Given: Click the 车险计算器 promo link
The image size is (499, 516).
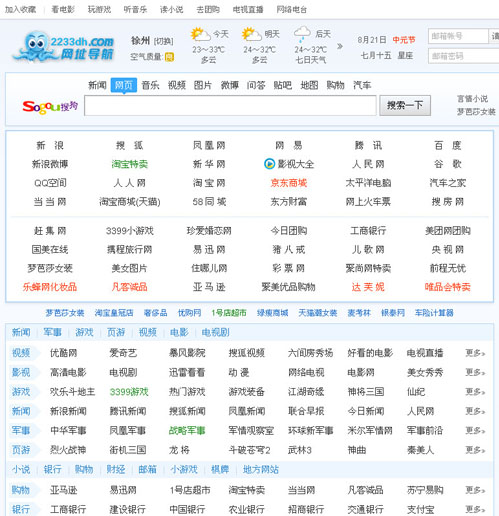Looking at the screenshot, I should pyautogui.click(x=434, y=313).
